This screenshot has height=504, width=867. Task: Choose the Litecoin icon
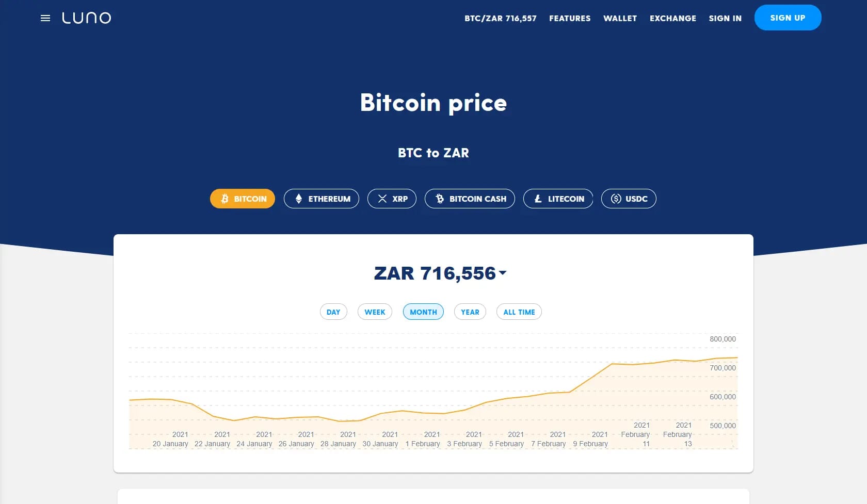[x=538, y=199]
